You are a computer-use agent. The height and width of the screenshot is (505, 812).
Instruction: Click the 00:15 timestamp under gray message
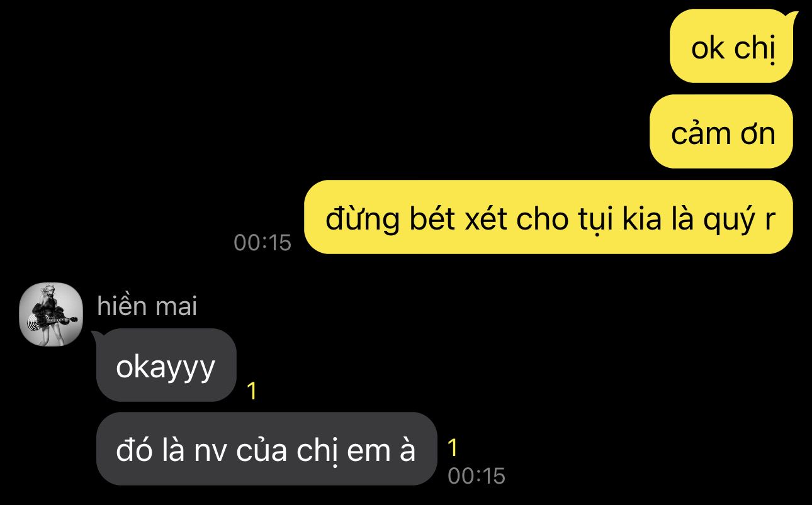tap(476, 475)
